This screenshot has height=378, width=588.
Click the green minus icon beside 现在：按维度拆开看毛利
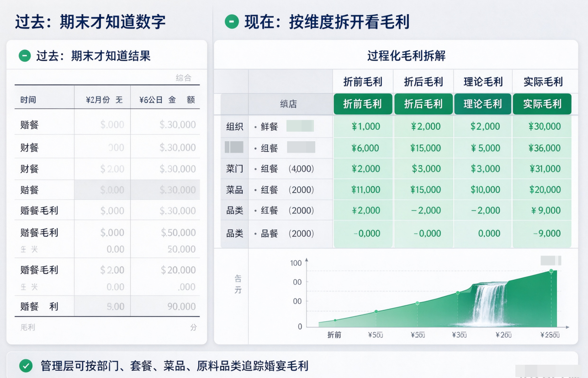232,21
